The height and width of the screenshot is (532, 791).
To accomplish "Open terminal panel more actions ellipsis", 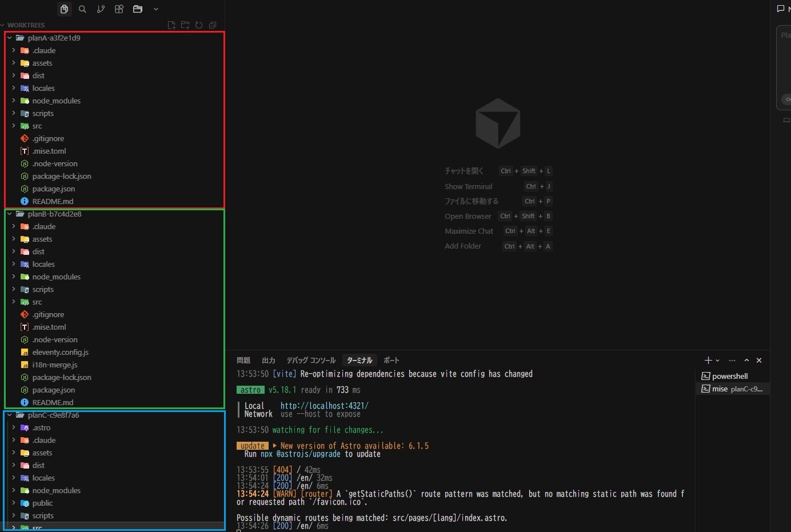I will (732, 361).
